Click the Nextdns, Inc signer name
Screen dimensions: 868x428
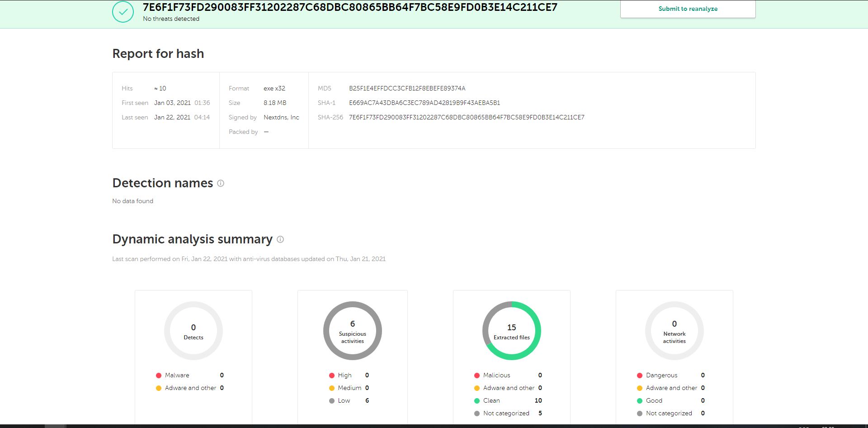click(x=281, y=117)
